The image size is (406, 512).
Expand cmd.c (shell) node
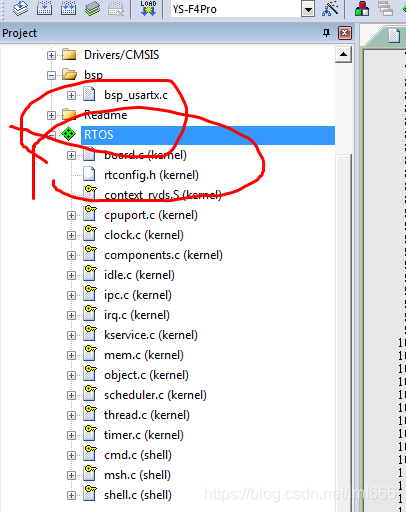click(x=71, y=455)
